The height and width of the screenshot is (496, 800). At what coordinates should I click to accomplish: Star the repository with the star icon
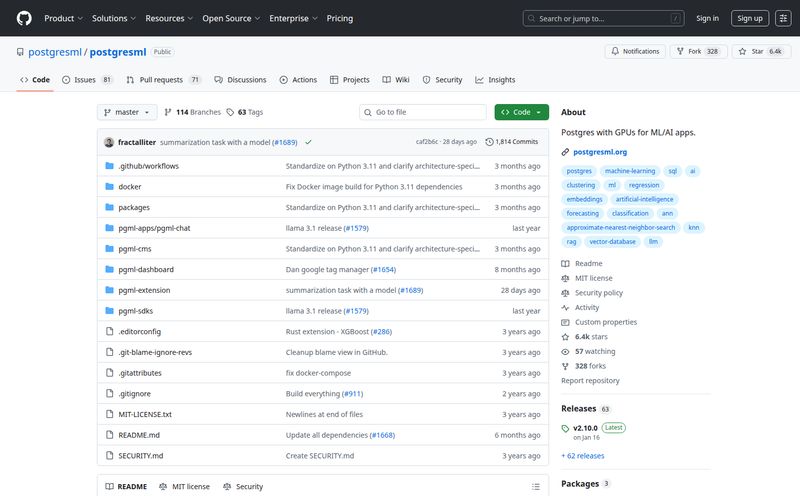coord(742,51)
